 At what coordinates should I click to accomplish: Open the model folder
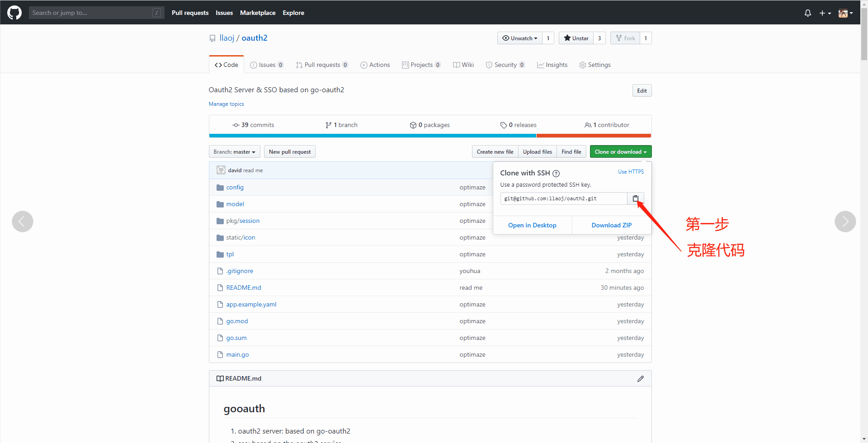click(235, 204)
